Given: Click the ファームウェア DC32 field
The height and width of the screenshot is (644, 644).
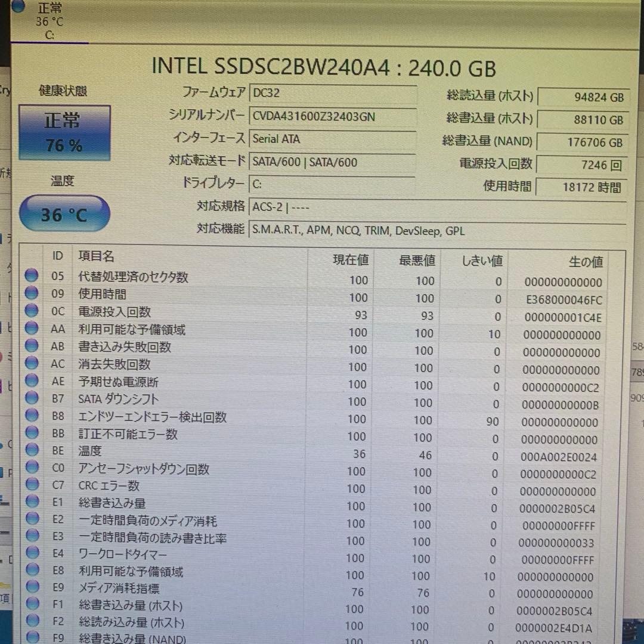Looking at the screenshot, I should click(x=332, y=93).
